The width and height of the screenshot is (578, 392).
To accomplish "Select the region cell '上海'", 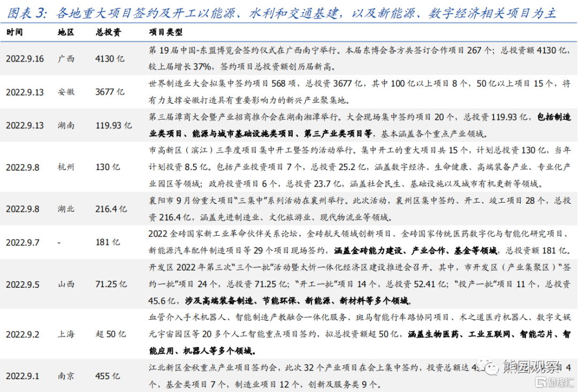I will (66, 335).
